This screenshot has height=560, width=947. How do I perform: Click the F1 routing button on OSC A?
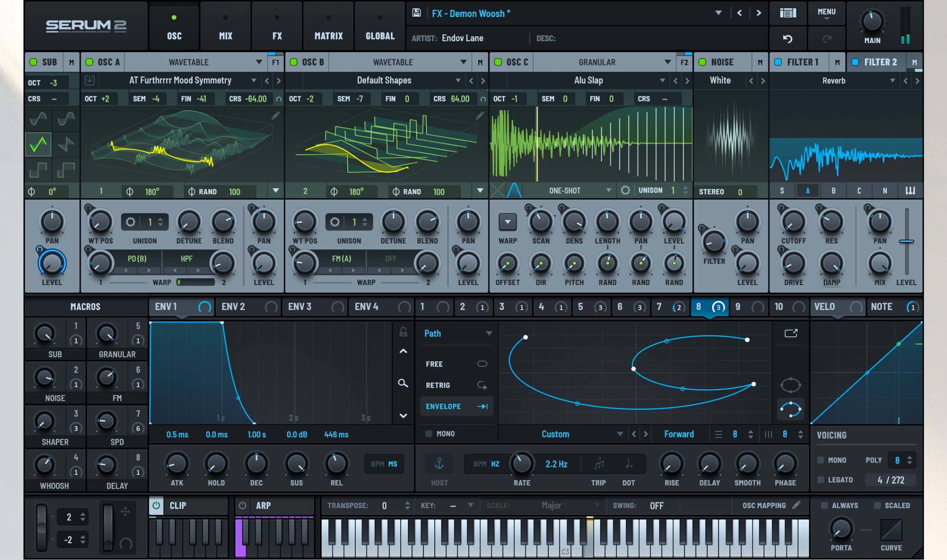275,62
